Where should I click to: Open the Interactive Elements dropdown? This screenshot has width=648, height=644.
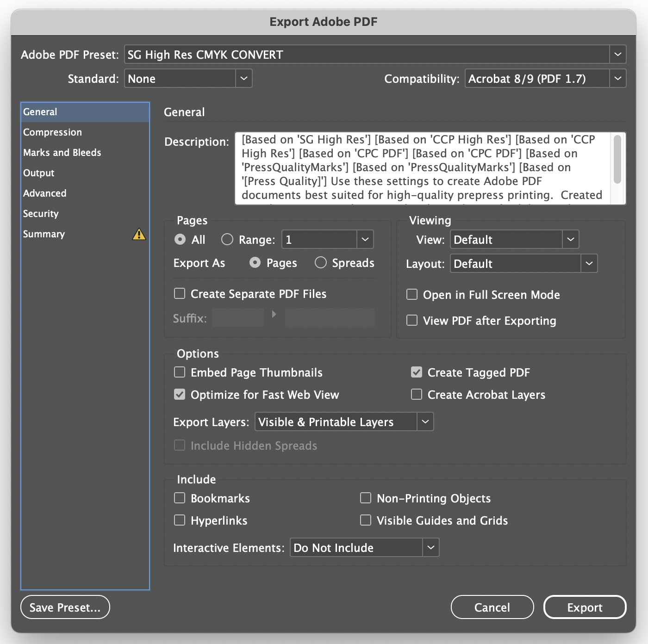pyautogui.click(x=365, y=548)
